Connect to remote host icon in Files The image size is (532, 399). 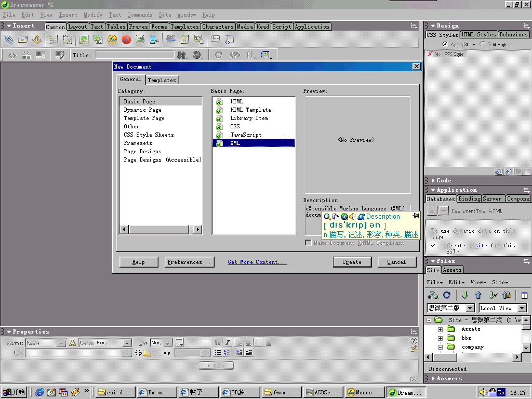pos(433,295)
